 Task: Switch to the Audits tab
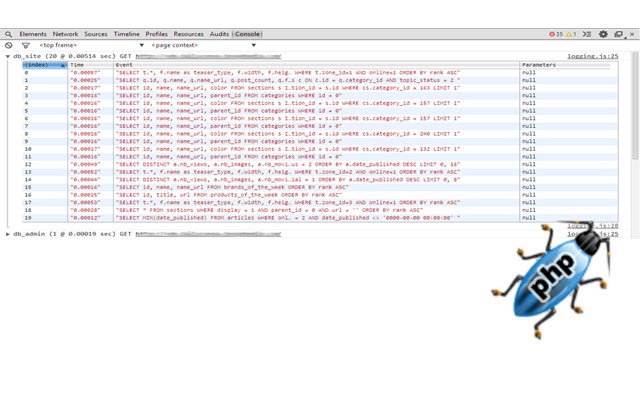(x=220, y=34)
